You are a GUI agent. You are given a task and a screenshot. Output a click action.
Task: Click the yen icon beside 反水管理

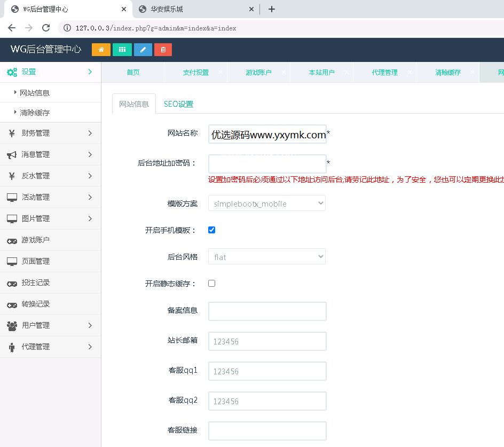pos(12,176)
